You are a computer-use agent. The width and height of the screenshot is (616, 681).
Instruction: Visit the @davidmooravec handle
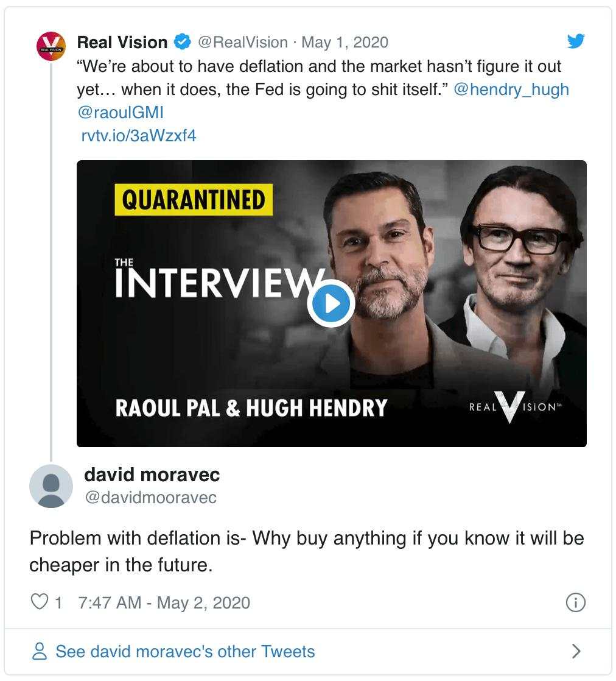pos(150,497)
